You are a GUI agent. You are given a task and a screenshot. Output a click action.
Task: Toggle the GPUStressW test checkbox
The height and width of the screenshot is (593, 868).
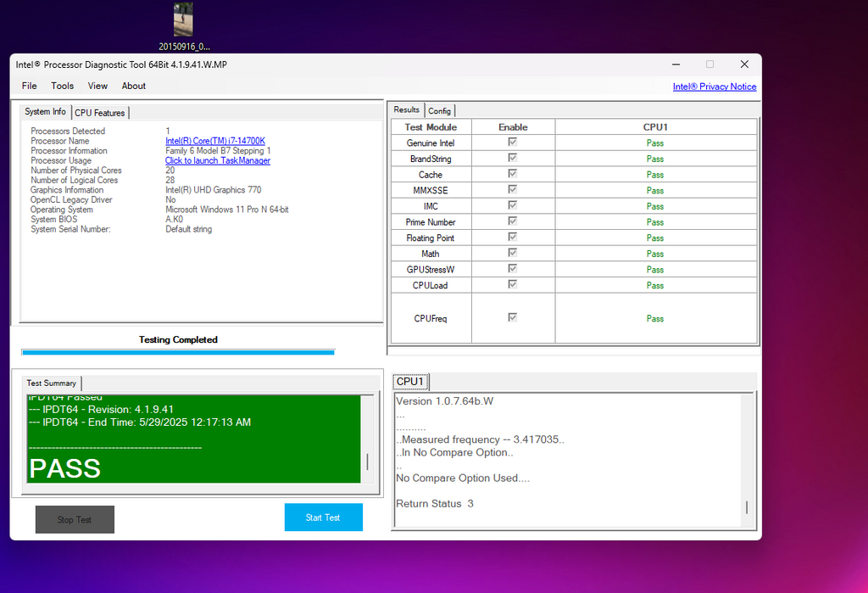pos(513,268)
